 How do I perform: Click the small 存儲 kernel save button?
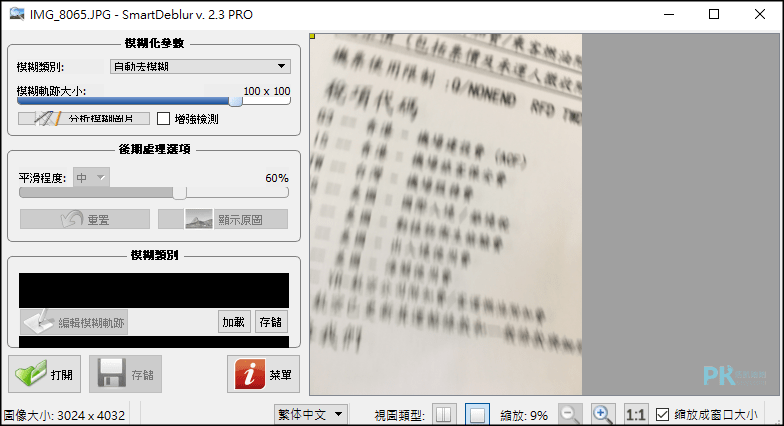coord(271,322)
